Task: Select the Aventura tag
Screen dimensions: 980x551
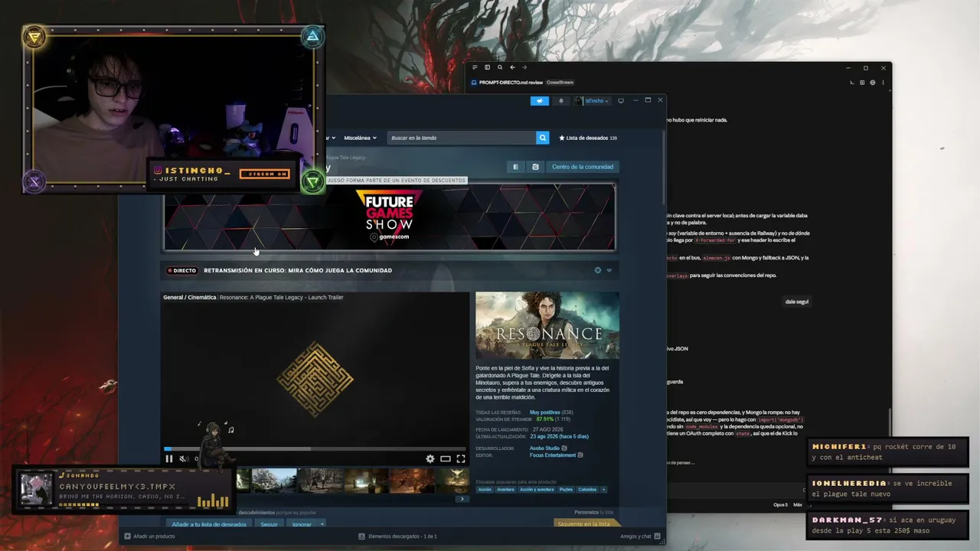Action: [505, 490]
